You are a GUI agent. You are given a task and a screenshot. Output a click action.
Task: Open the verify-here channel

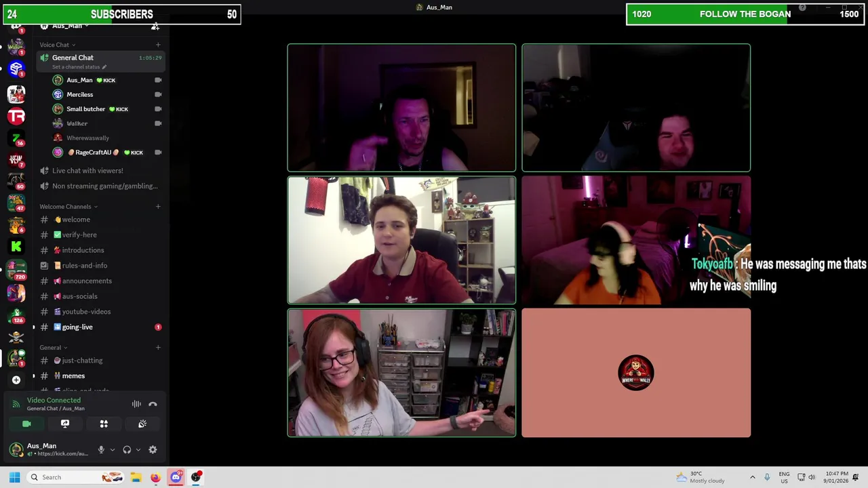100,235
